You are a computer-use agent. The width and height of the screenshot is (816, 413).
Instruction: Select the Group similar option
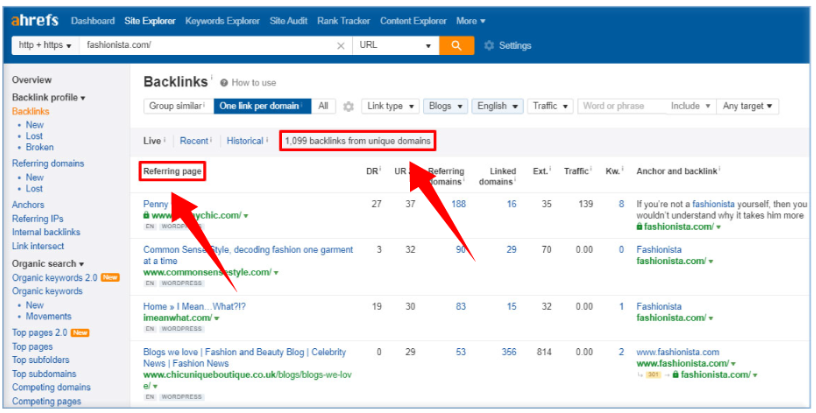(178, 106)
